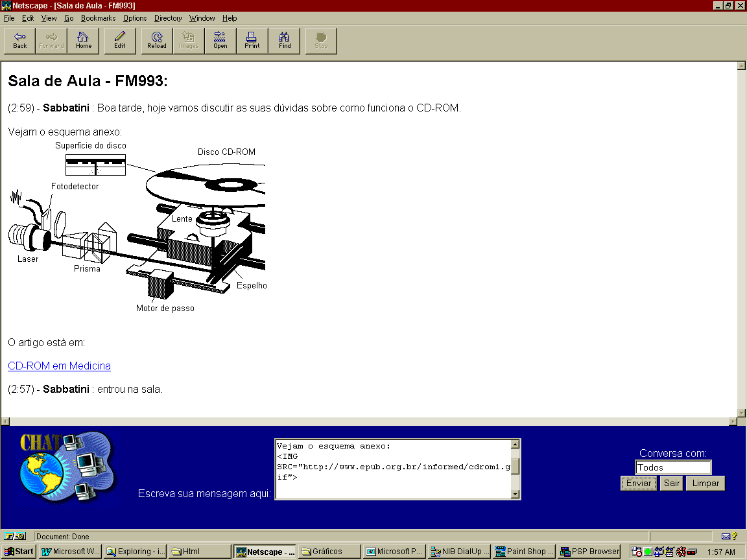Switch to Paint Shop taskbar window
The width and height of the screenshot is (747, 560).
pos(524,552)
